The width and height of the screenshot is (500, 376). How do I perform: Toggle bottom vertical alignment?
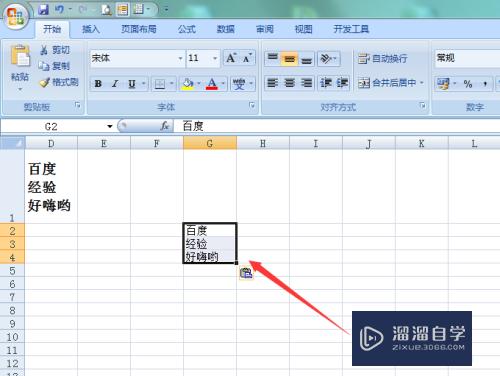[306, 59]
